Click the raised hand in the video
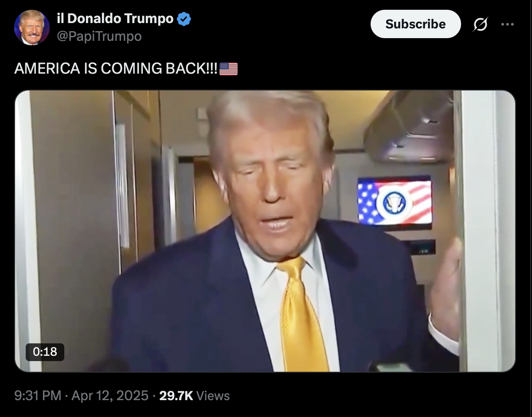The image size is (532, 417). coord(446,291)
